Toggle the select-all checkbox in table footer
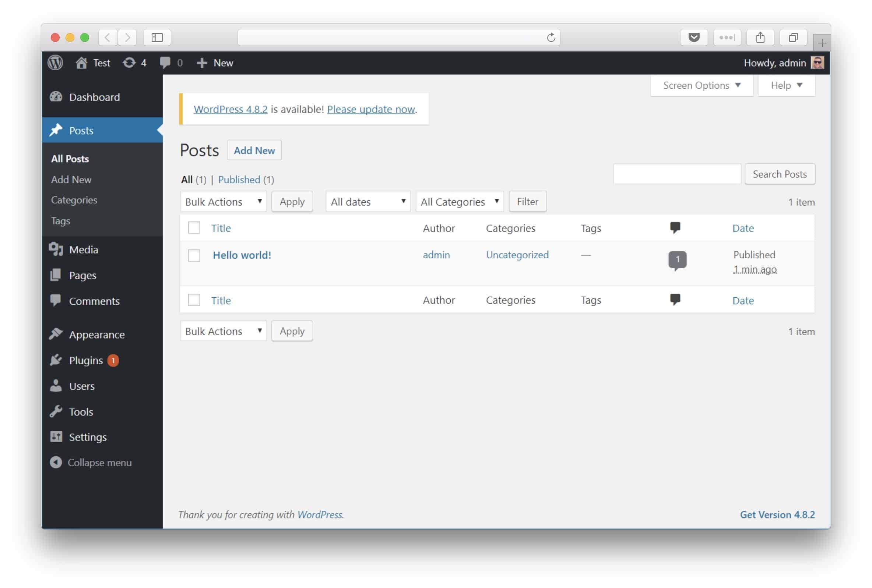The image size is (872, 588). click(x=194, y=300)
